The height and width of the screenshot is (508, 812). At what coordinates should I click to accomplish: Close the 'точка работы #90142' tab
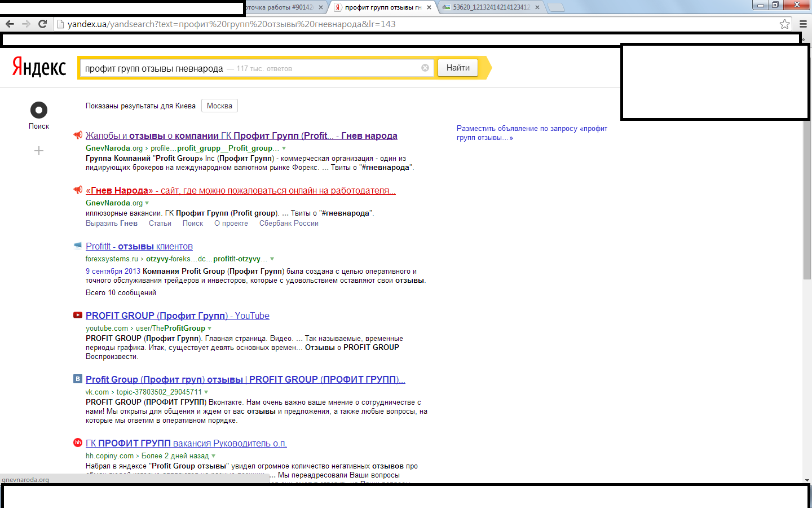pyautogui.click(x=321, y=7)
